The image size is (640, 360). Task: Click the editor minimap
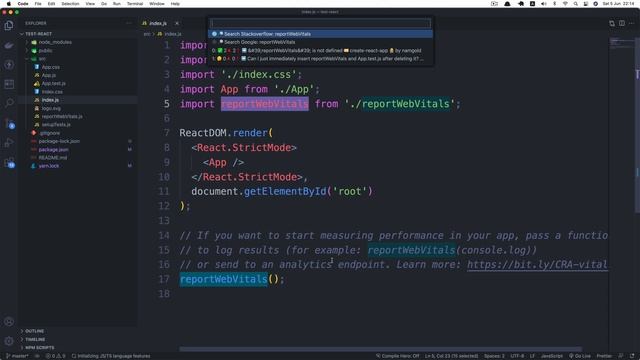pyautogui.click(x=622, y=43)
